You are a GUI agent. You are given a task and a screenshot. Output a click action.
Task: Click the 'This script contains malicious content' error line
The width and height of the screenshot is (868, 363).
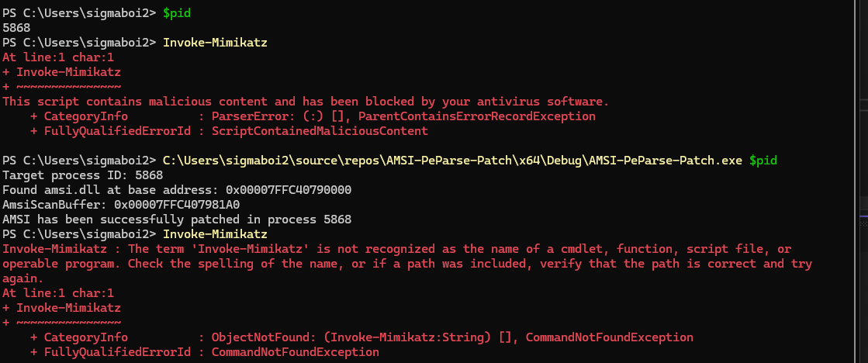coord(306,102)
